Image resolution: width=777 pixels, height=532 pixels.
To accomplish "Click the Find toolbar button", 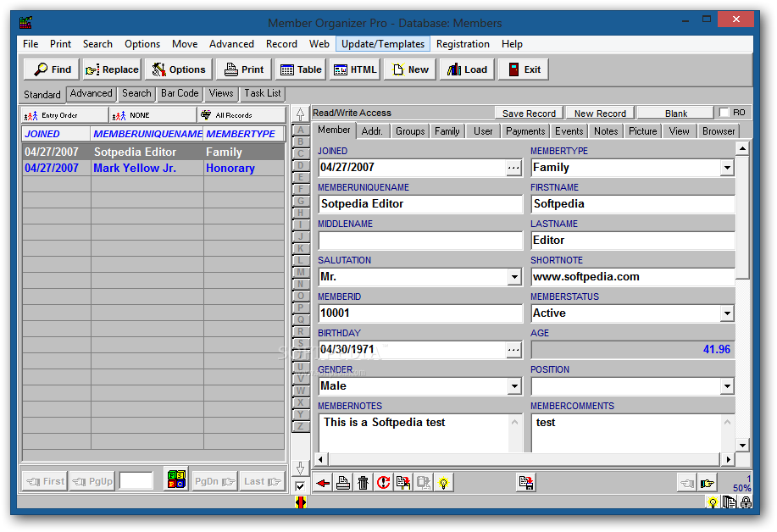I will coord(52,69).
